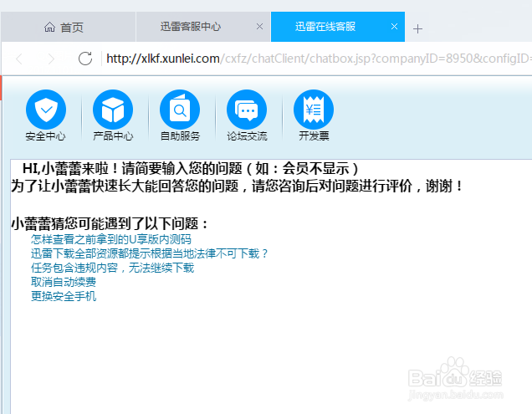The width and height of the screenshot is (532, 414).
Task: Click the greeting line starting HI,小蕾蕾来啦
Action: coord(191,168)
